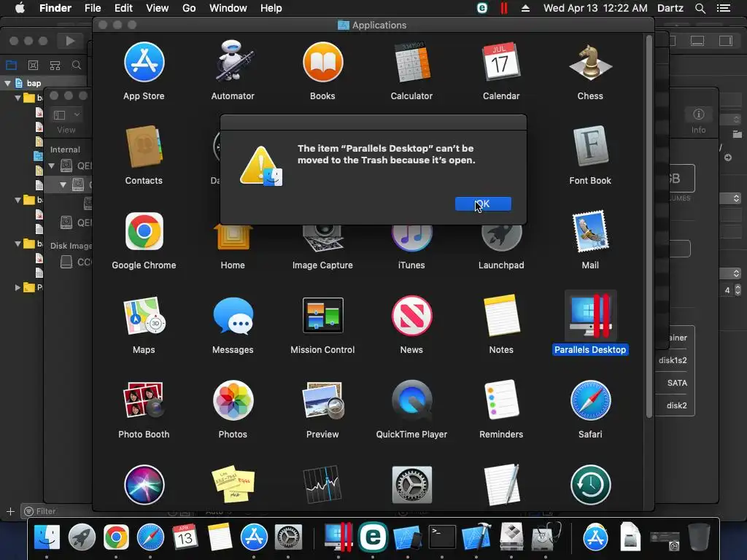Select Parallels Desktop icon in Applications window
Image resolution: width=747 pixels, height=560 pixels.
[x=590, y=316]
